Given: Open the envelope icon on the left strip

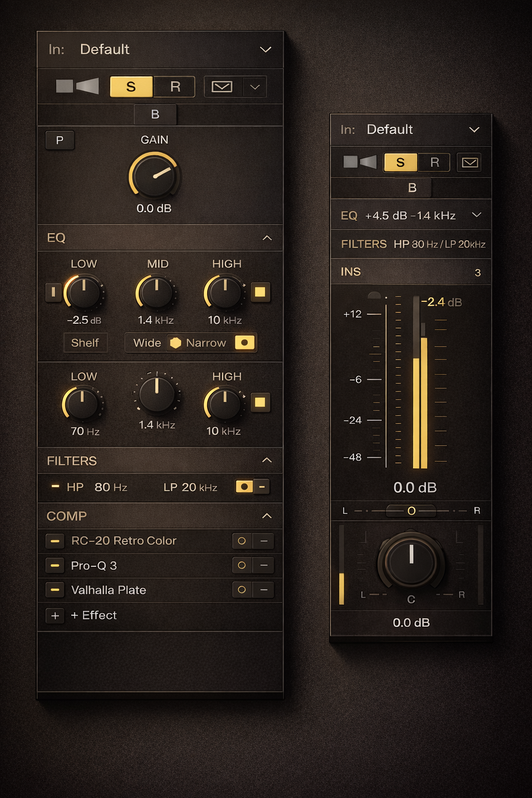Looking at the screenshot, I should [222, 86].
